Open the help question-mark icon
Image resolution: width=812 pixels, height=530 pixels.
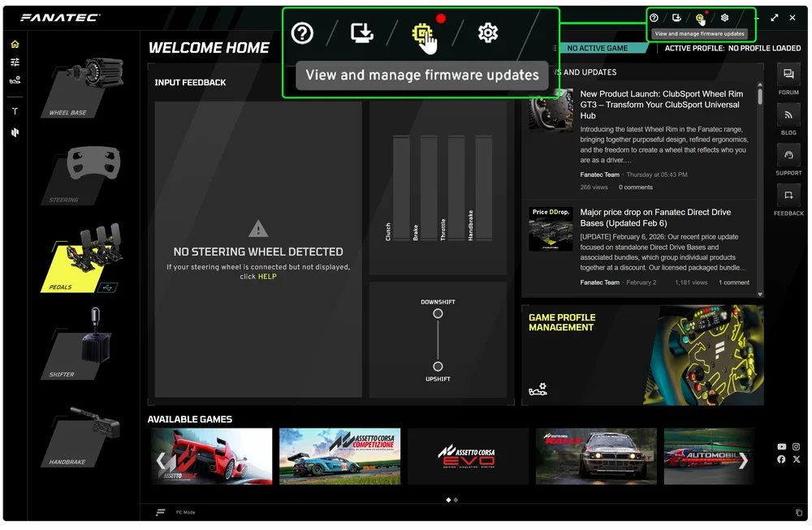coord(654,18)
